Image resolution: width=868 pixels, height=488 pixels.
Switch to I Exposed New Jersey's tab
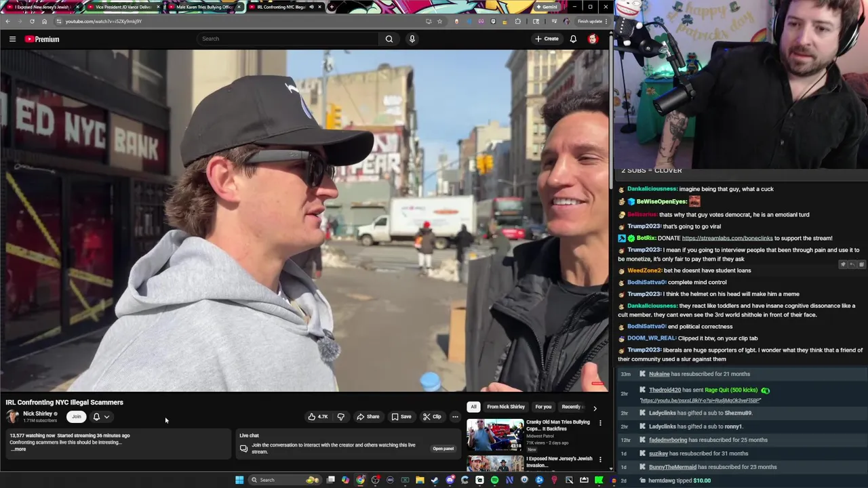42,7
